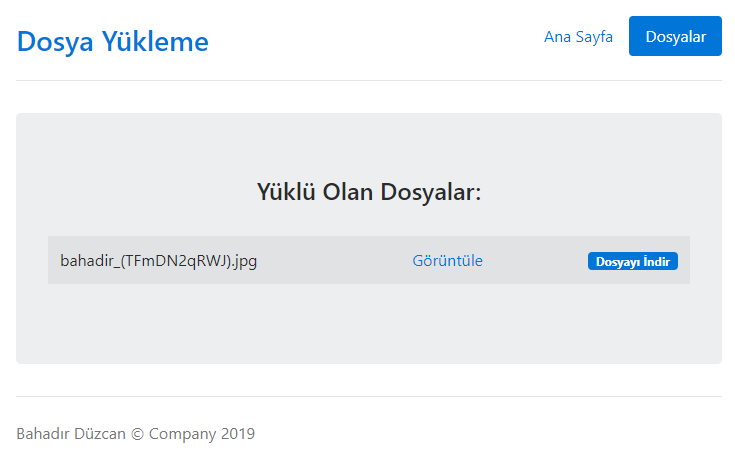The height and width of the screenshot is (467, 735).
Task: Click the © symbol in the footer
Action: tap(138, 434)
